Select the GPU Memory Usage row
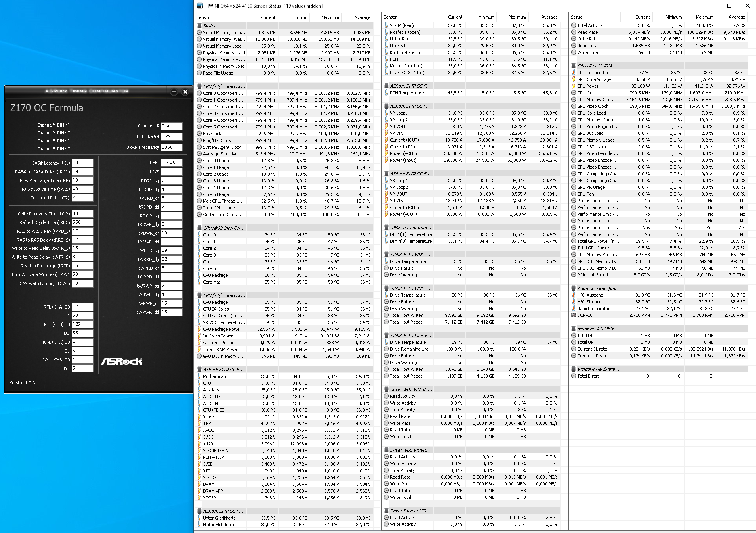756x533 pixels. 659,140
